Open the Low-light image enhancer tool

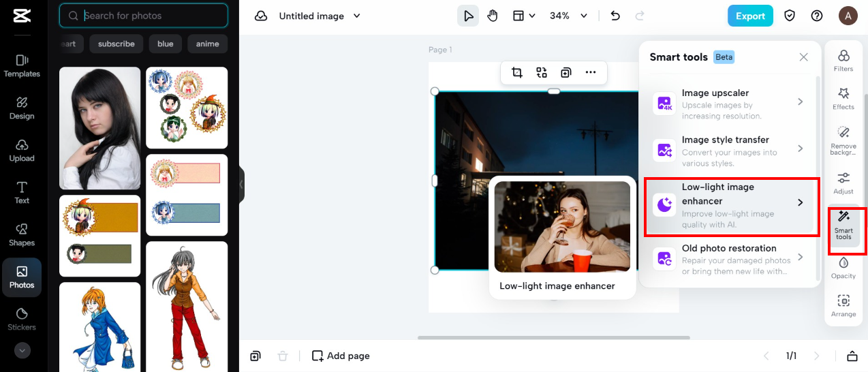(730, 205)
